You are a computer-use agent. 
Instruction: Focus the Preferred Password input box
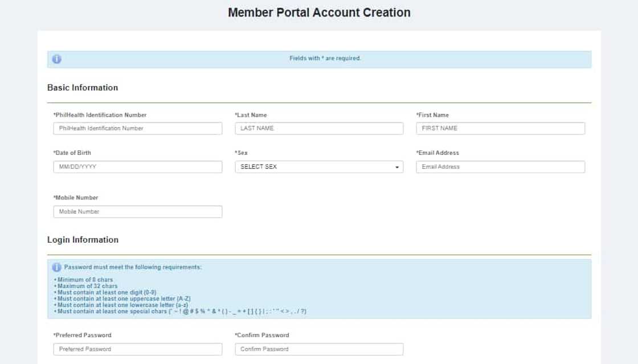coord(137,349)
